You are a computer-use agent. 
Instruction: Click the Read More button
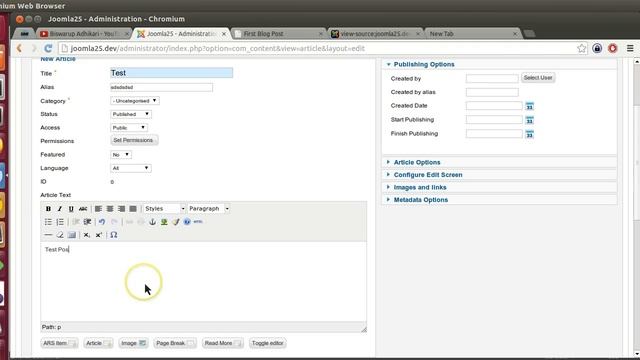223,343
